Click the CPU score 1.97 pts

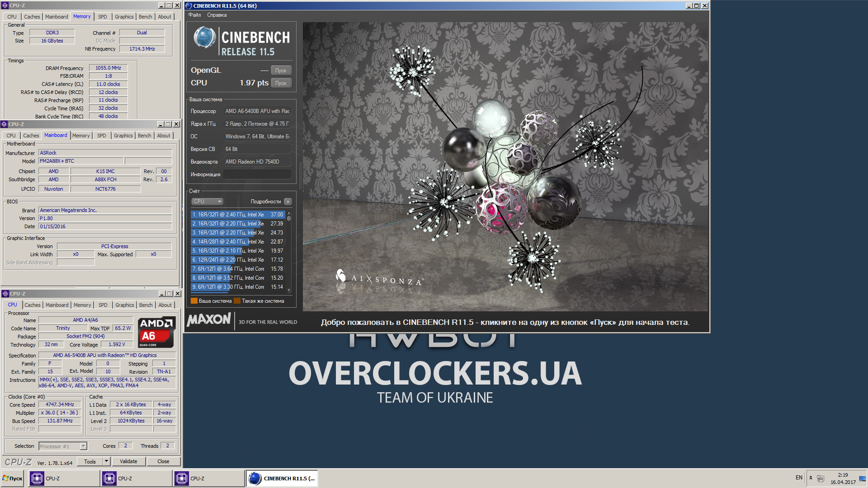[x=254, y=83]
